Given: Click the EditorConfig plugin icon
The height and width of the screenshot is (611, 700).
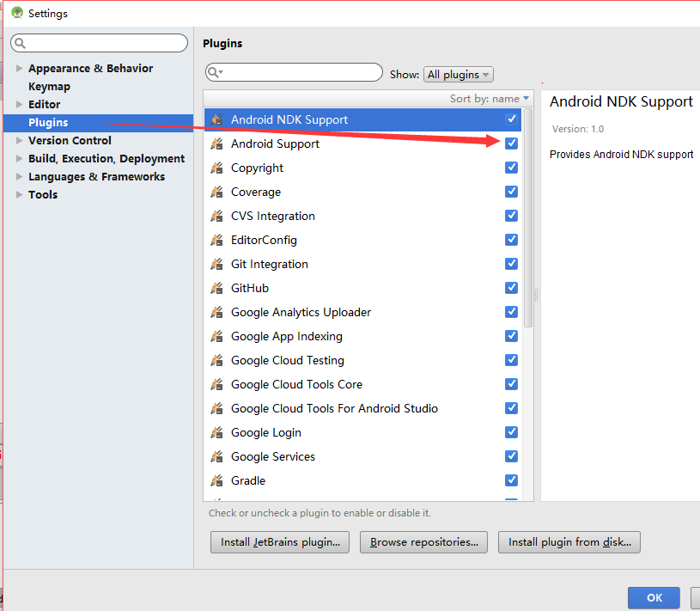Looking at the screenshot, I should [216, 241].
